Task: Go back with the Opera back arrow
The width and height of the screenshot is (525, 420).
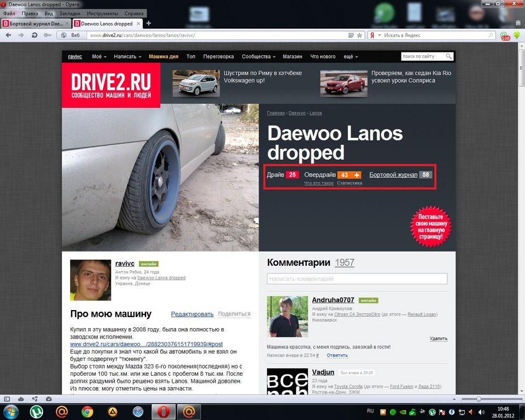Action: coord(8,35)
